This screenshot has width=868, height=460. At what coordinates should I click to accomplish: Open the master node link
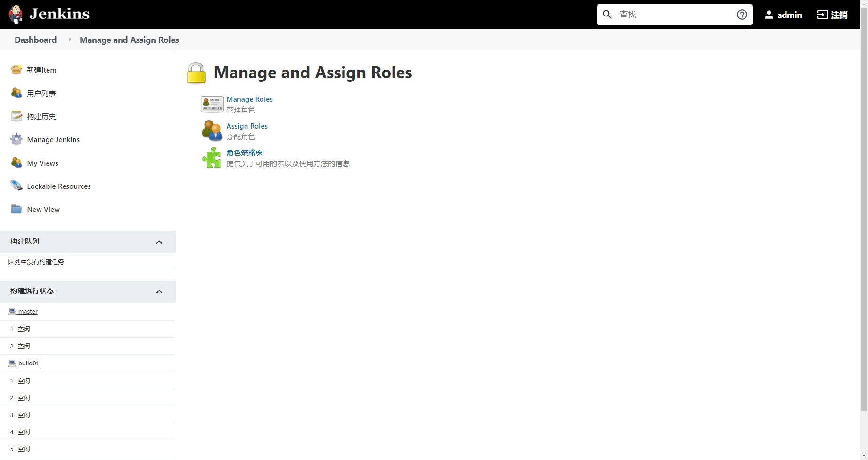click(28, 311)
